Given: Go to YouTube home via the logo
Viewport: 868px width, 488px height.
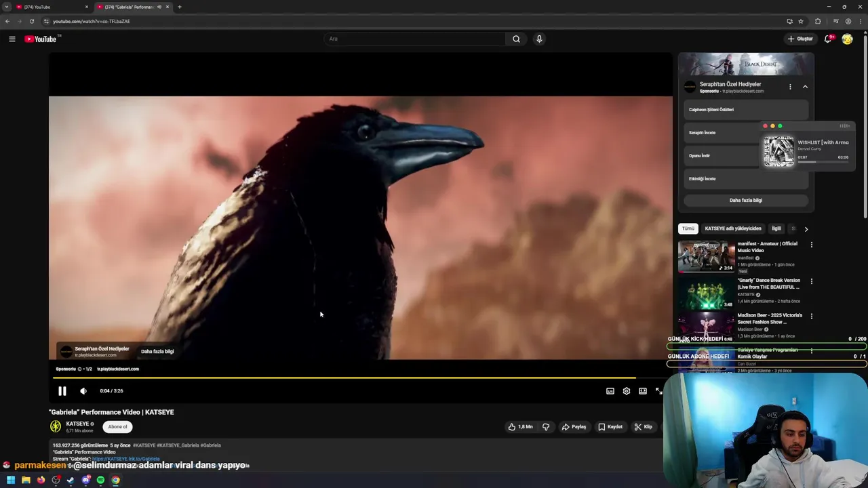Looking at the screenshot, I should tap(41, 39).
